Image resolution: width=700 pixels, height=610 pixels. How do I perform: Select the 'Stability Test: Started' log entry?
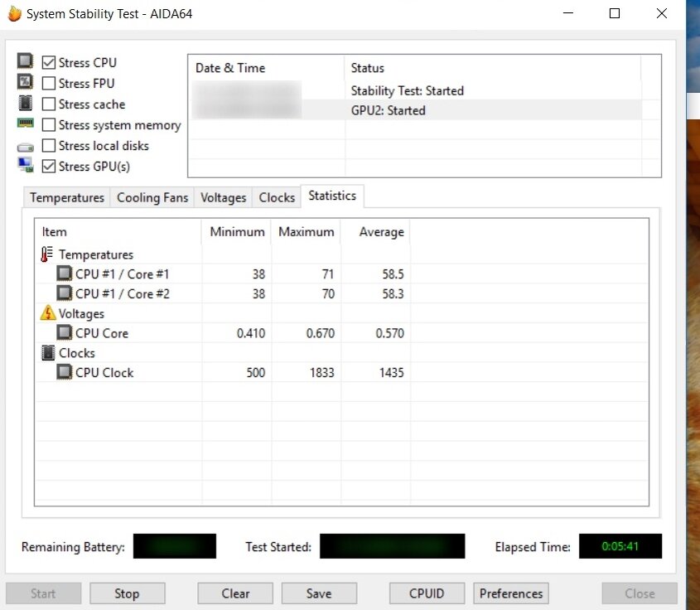click(x=416, y=90)
